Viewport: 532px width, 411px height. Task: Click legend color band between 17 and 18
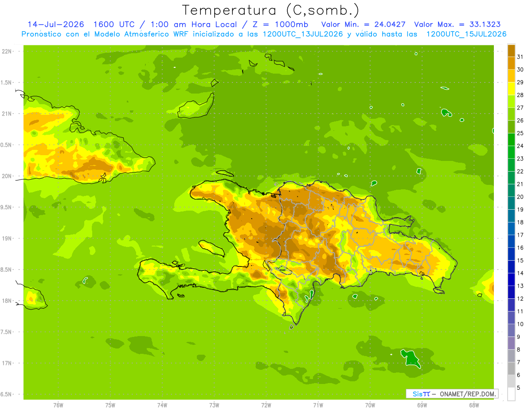coord(511,229)
